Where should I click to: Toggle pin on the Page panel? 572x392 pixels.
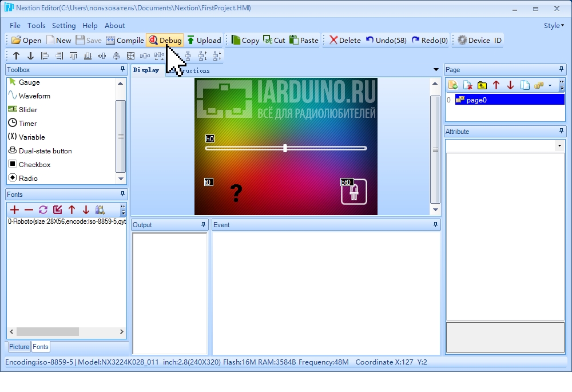tap(561, 69)
